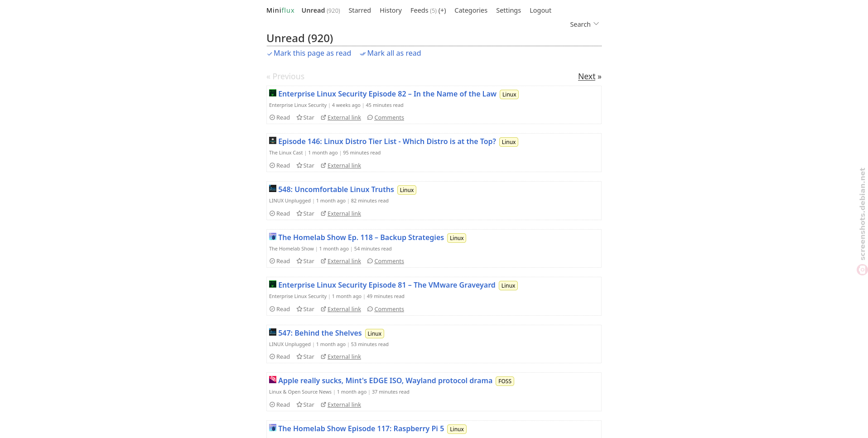Open 547: Behind the Shelves article
868x438 pixels.
click(x=320, y=333)
